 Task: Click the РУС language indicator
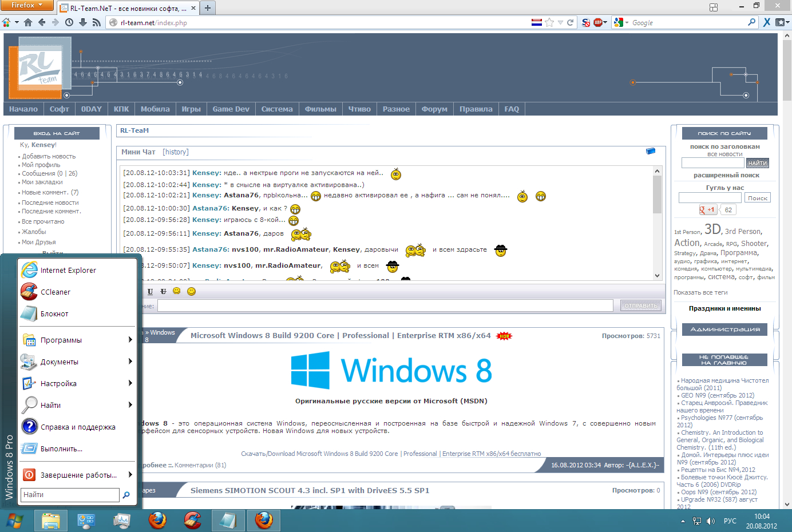pyautogui.click(x=730, y=521)
